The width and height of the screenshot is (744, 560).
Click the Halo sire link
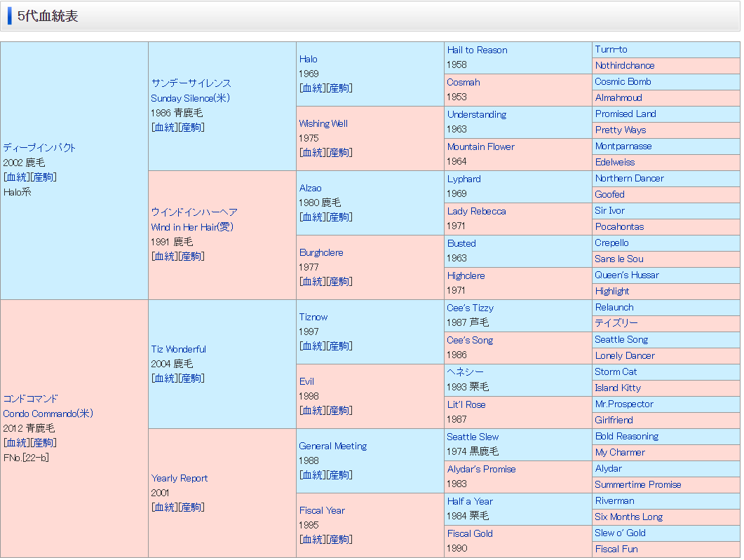pyautogui.click(x=309, y=60)
